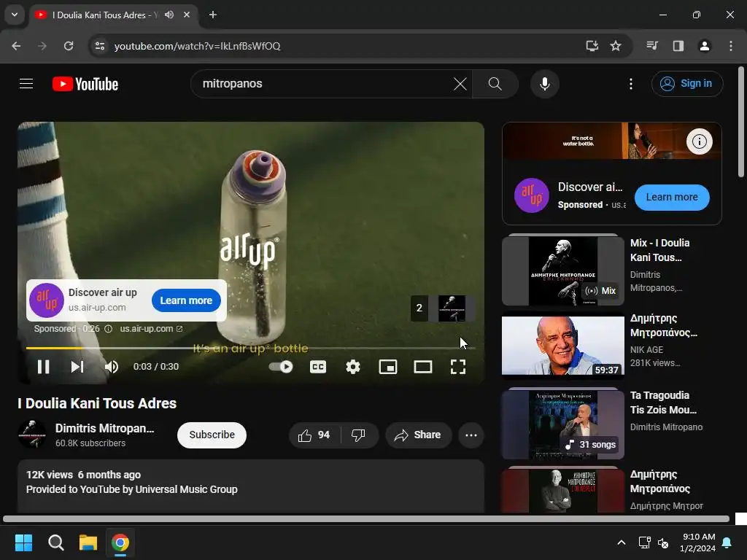
Task: Open the Chrome three-dot menu
Action: (731, 46)
